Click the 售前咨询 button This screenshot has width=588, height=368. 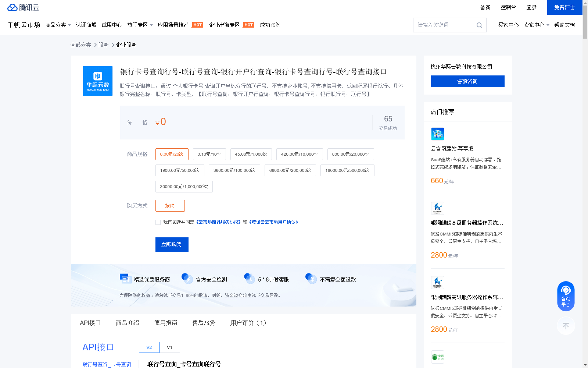(468, 81)
